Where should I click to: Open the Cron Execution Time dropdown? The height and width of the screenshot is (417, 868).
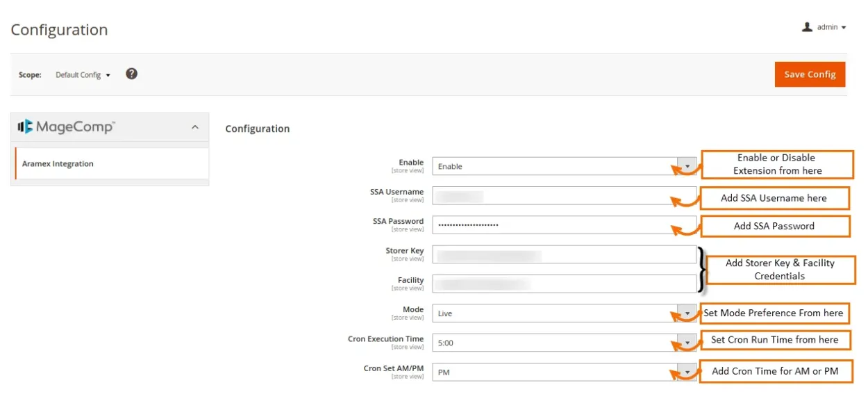click(564, 343)
